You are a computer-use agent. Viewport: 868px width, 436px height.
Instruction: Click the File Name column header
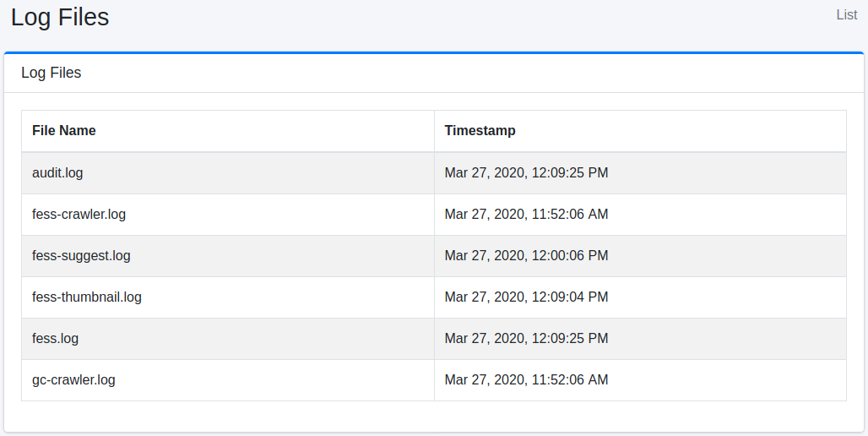pos(64,131)
